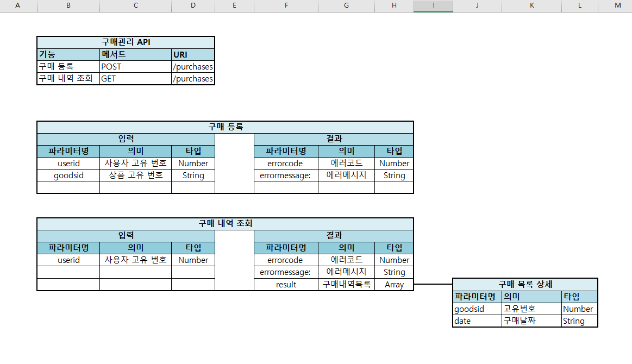Screen dimensions: 632x364
Task: Select column H header
Action: pos(394,5)
